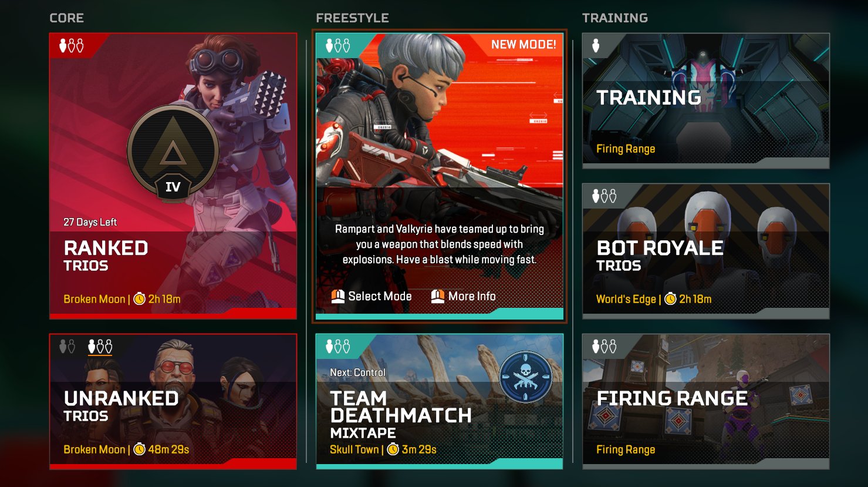Launch the Firing Range card
This screenshot has width=868, height=487.
click(706, 402)
